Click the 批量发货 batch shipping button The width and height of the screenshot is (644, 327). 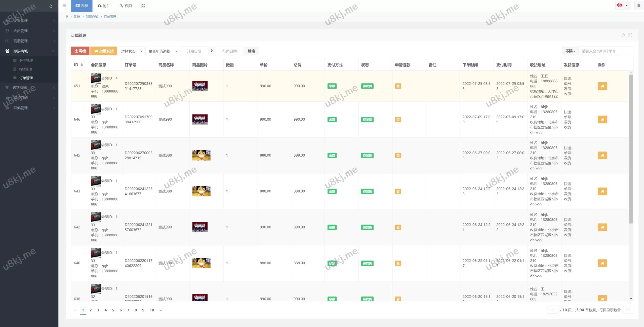104,51
